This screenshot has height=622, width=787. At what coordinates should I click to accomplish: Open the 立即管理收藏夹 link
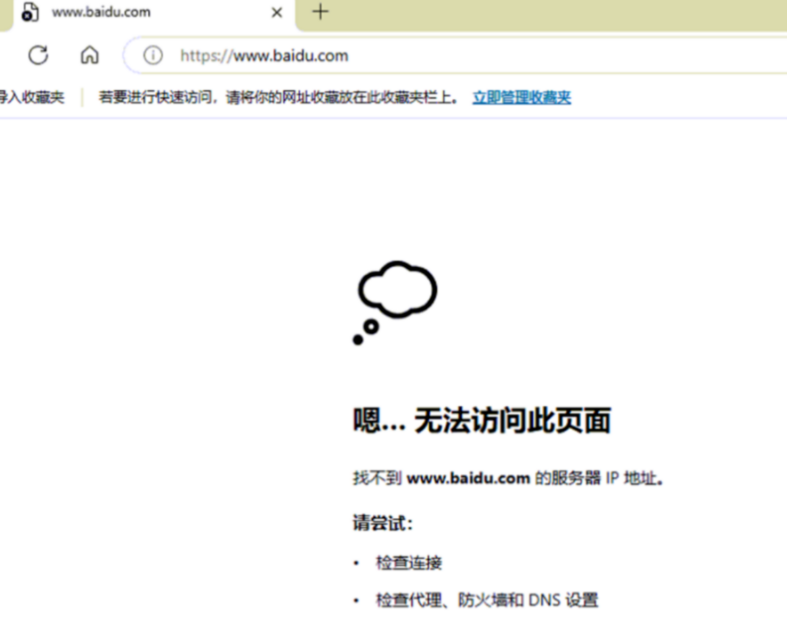(521, 97)
